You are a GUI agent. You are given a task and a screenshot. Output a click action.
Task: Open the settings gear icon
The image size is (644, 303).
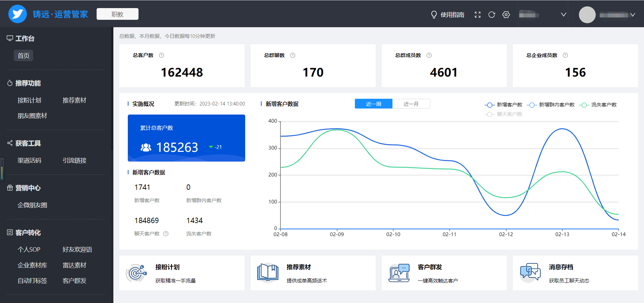(506, 14)
